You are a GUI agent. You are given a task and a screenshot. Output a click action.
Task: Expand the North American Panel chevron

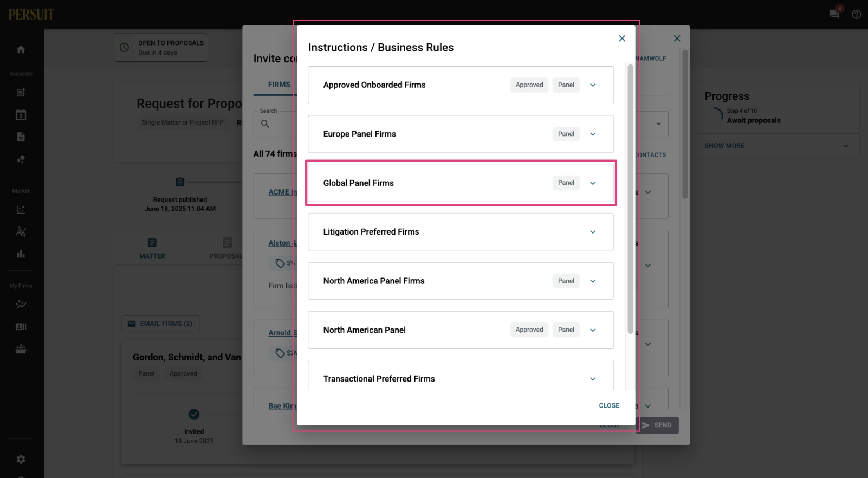click(x=593, y=330)
